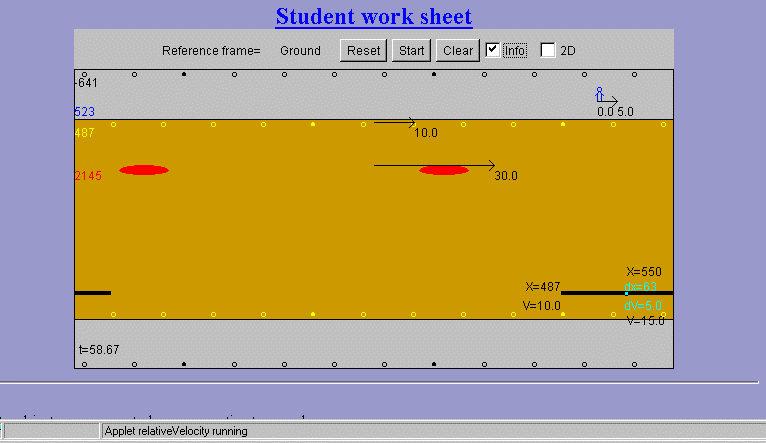
Task: Click the t=58.67 time readout
Action: click(x=99, y=350)
